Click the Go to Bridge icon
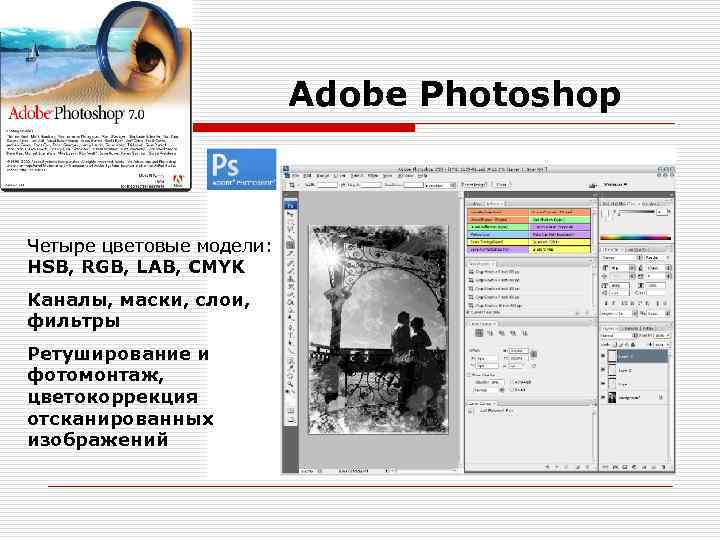 tap(593, 186)
